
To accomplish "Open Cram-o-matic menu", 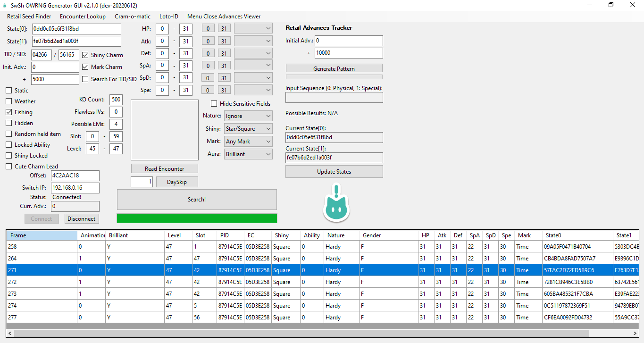I will [x=133, y=16].
